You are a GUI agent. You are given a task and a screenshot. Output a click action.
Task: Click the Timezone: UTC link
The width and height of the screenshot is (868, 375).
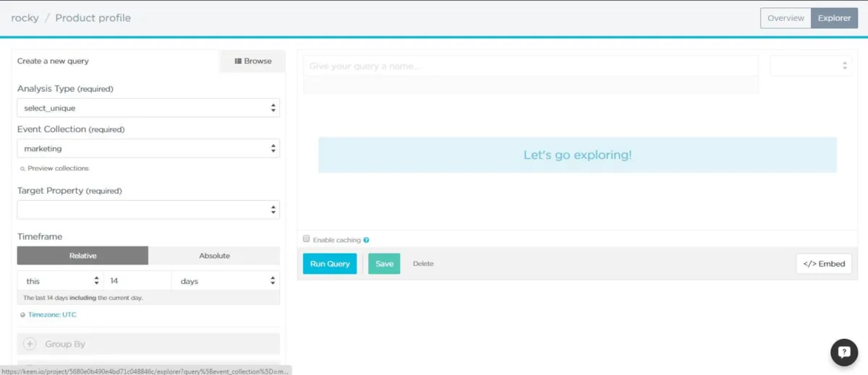coord(52,315)
